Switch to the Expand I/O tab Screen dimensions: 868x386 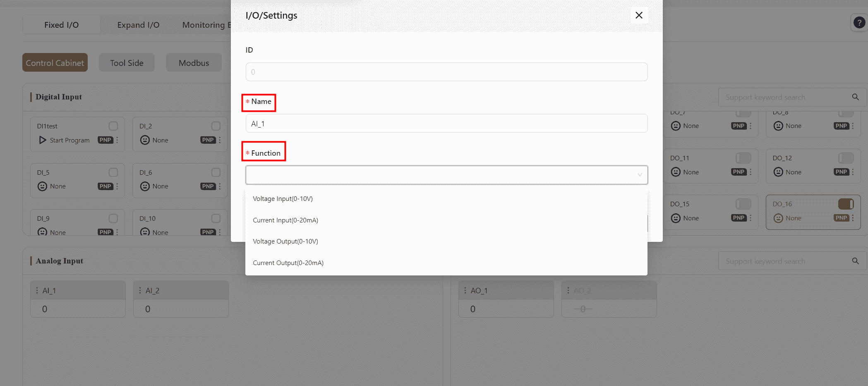click(138, 25)
